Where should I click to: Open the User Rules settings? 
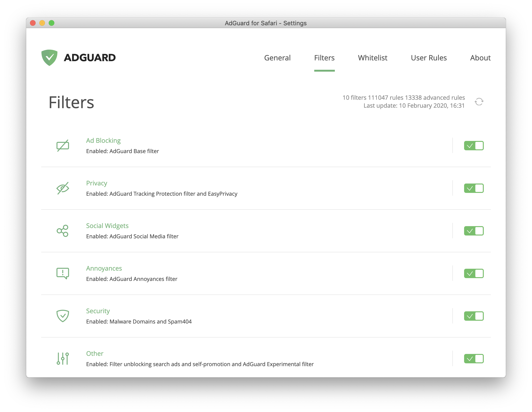[428, 57]
